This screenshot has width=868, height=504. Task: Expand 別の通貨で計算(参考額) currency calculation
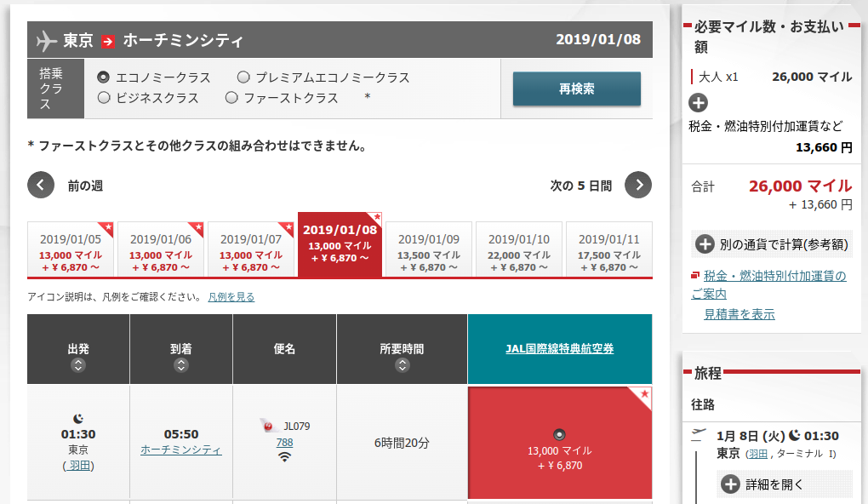774,244
